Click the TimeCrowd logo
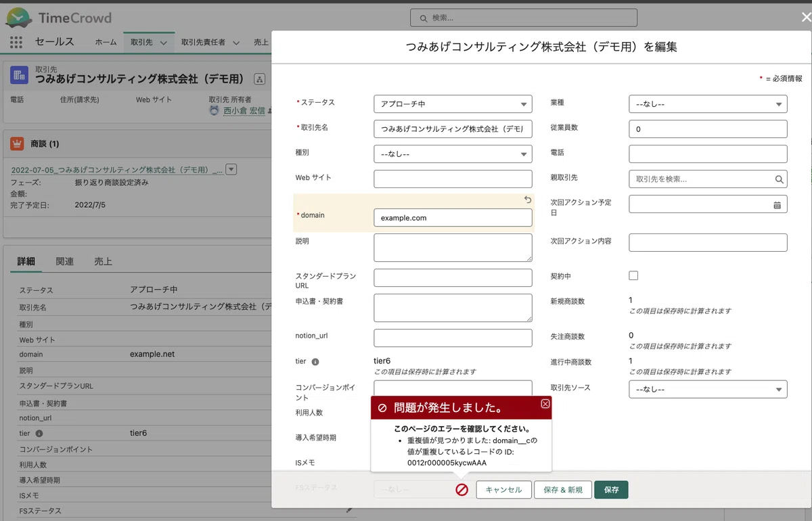Viewport: 812px width, 521px height. (59, 18)
